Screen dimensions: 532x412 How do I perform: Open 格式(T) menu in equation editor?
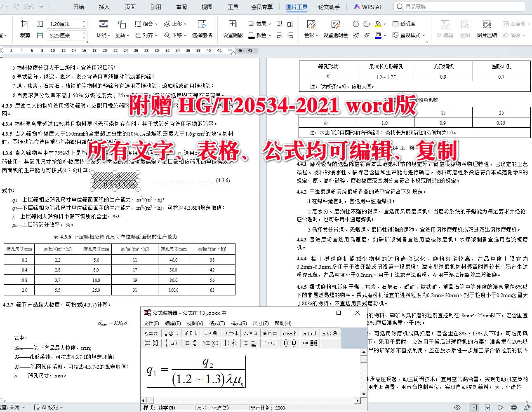[217, 323]
